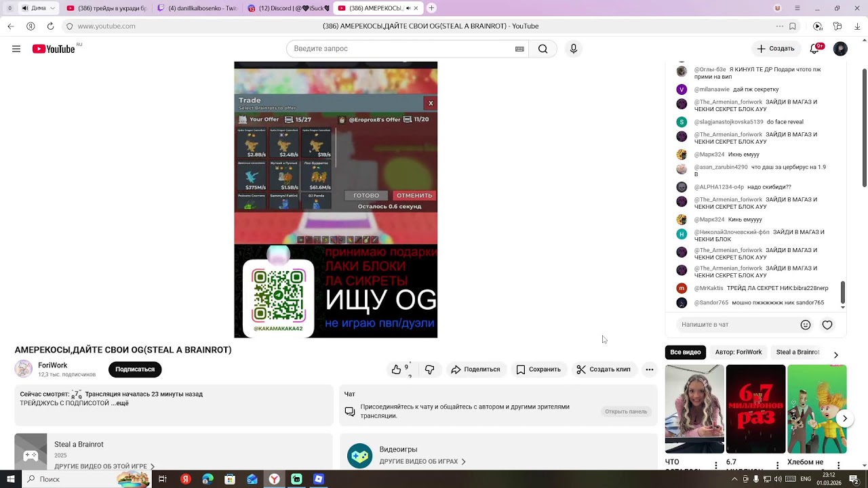The image size is (868, 488).
Task: Open Windows Start menu
Action: click(x=11, y=479)
